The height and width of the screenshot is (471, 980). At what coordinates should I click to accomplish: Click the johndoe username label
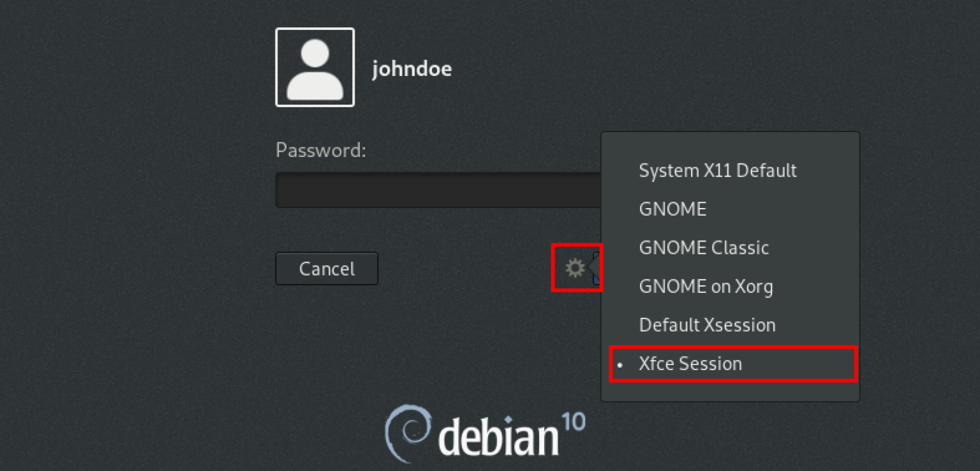coord(412,68)
